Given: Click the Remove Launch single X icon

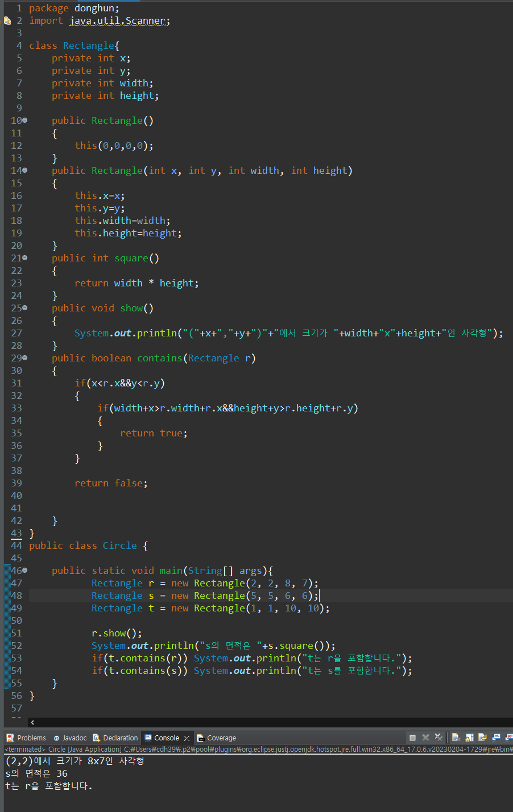Looking at the screenshot, I should [x=425, y=738].
